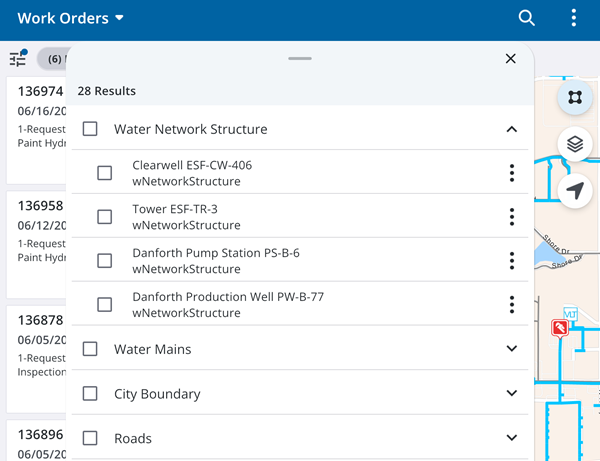This screenshot has width=600, height=461.
Task: Close the results panel
Action: (511, 59)
